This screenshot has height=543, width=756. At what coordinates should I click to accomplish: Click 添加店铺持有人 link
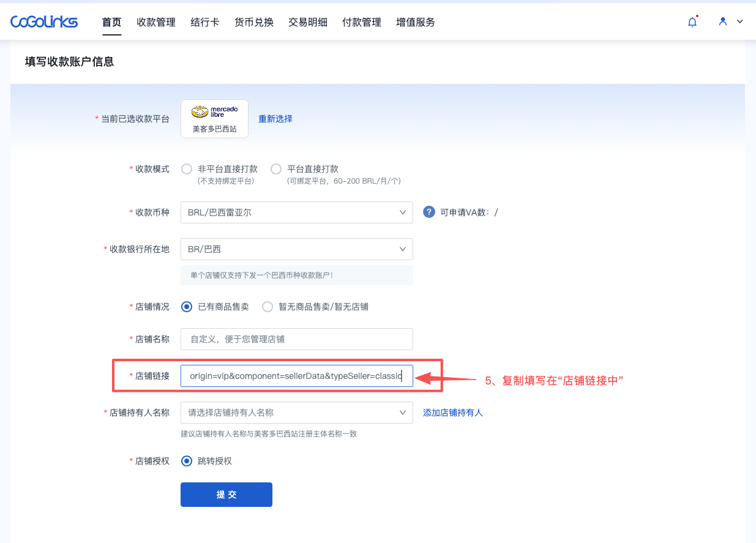point(453,413)
